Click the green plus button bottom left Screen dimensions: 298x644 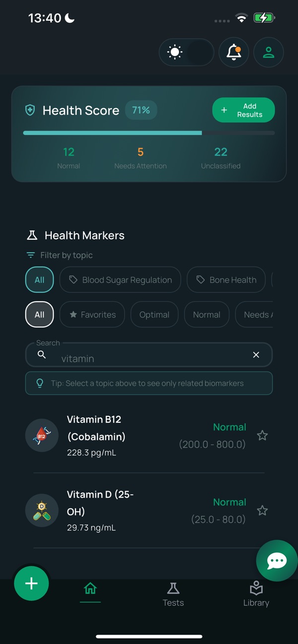point(31,583)
